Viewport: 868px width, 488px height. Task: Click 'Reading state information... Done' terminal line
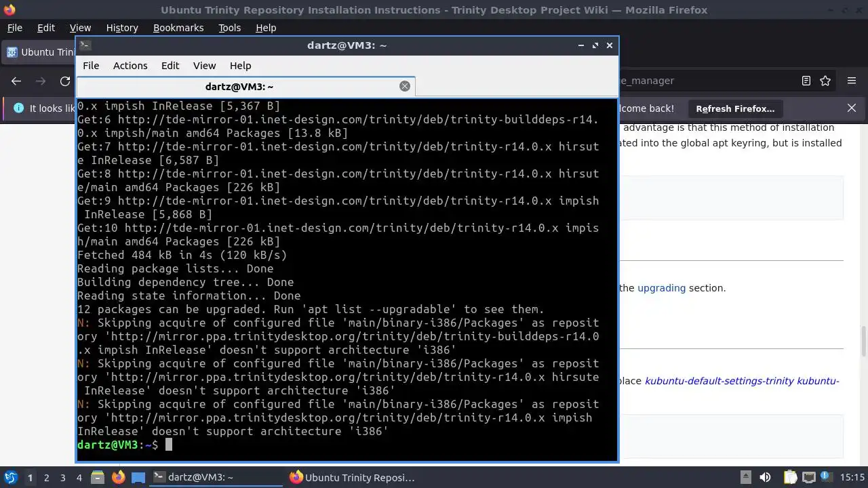[189, 296]
